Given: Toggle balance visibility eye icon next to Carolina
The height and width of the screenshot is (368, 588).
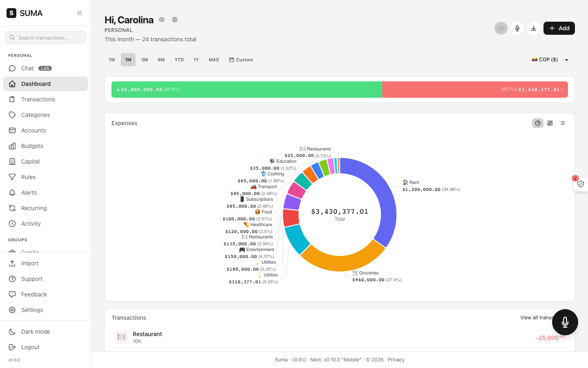Looking at the screenshot, I should click(x=162, y=20).
